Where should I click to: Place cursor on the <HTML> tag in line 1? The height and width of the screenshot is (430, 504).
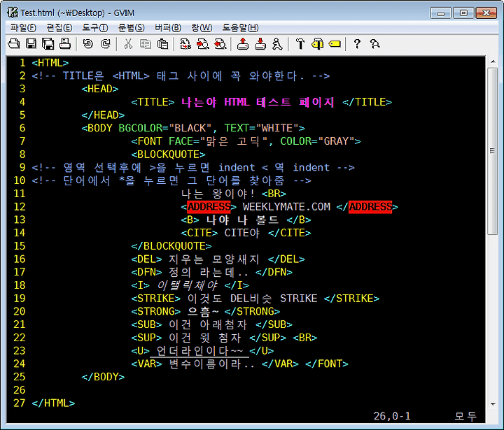50,63
